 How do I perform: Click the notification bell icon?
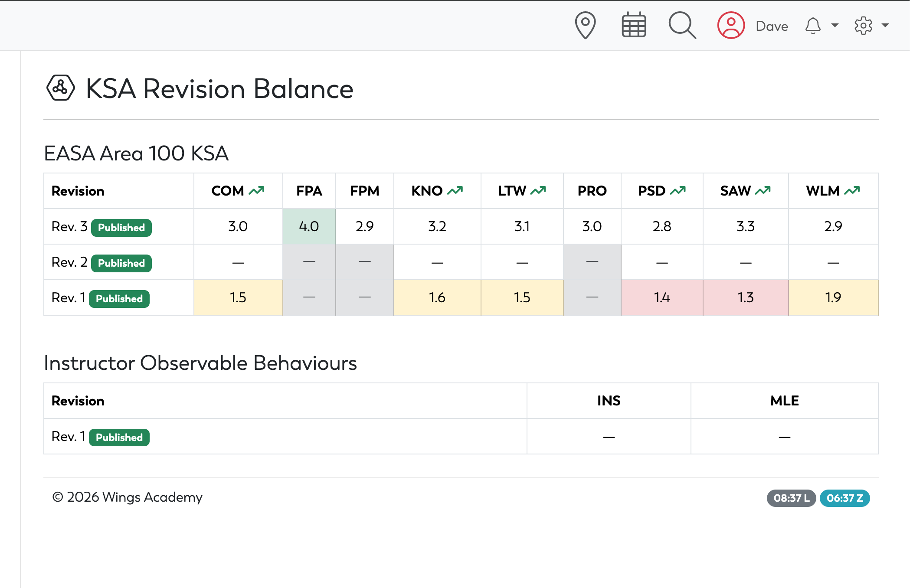click(x=813, y=26)
